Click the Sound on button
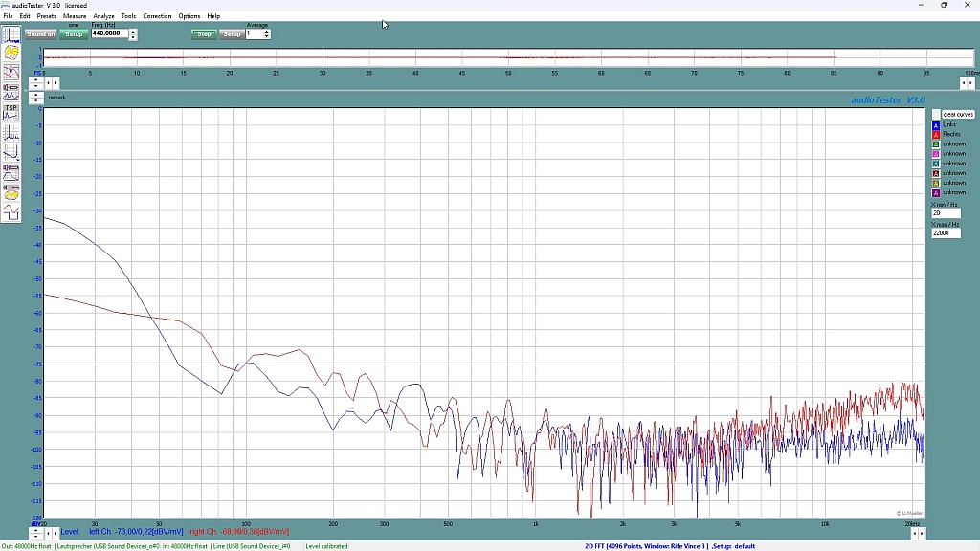 pos(40,34)
